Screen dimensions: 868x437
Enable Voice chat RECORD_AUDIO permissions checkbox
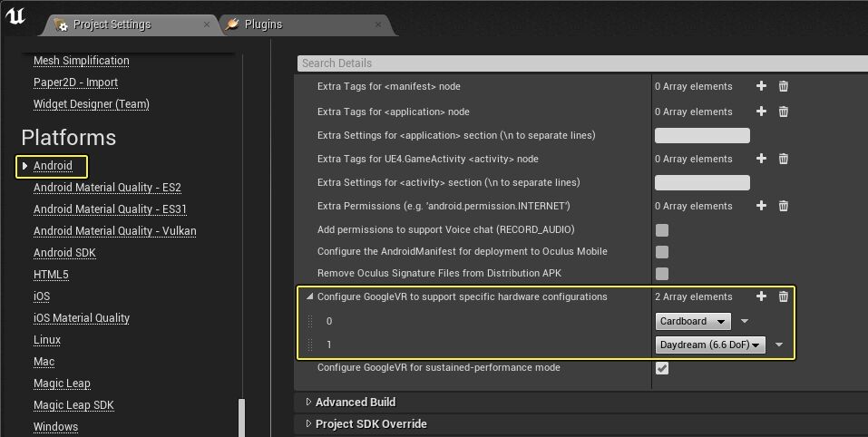661,230
